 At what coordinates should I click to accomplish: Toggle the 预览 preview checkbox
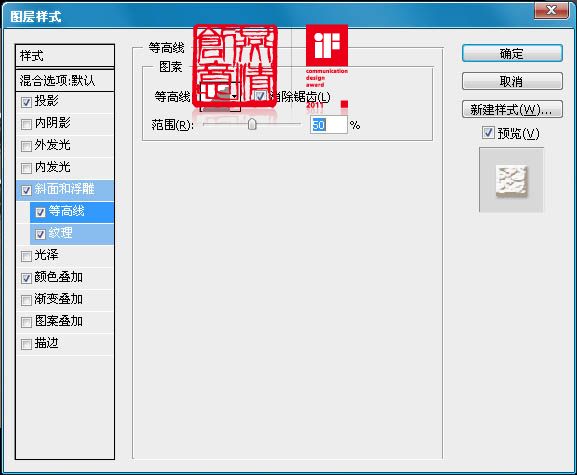pyautogui.click(x=488, y=132)
